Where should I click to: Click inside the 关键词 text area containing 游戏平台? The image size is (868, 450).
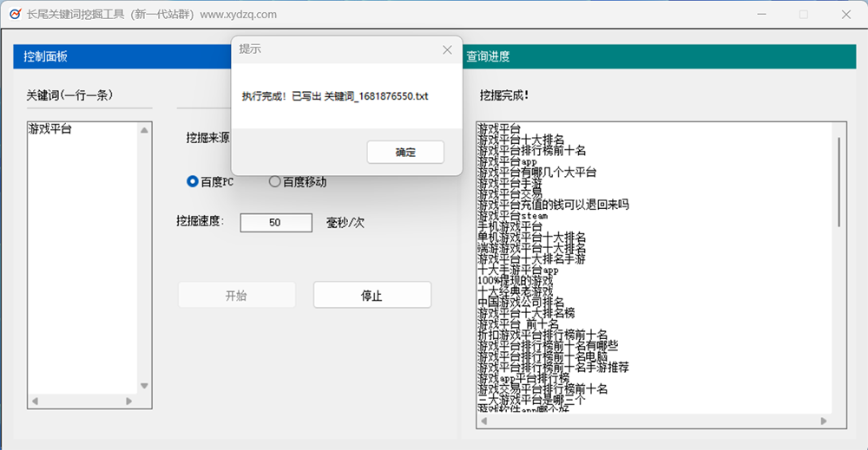click(x=82, y=258)
